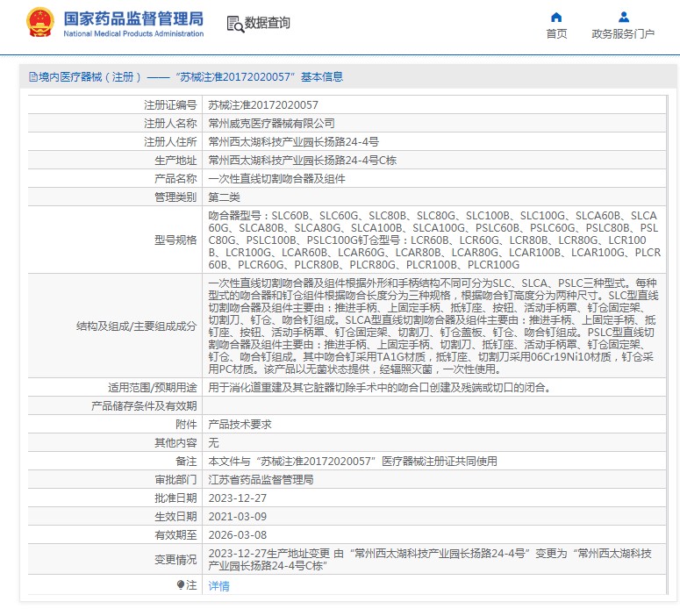The height and width of the screenshot is (616, 680).
Task: Open the 详情 details link
Action: pyautogui.click(x=219, y=586)
